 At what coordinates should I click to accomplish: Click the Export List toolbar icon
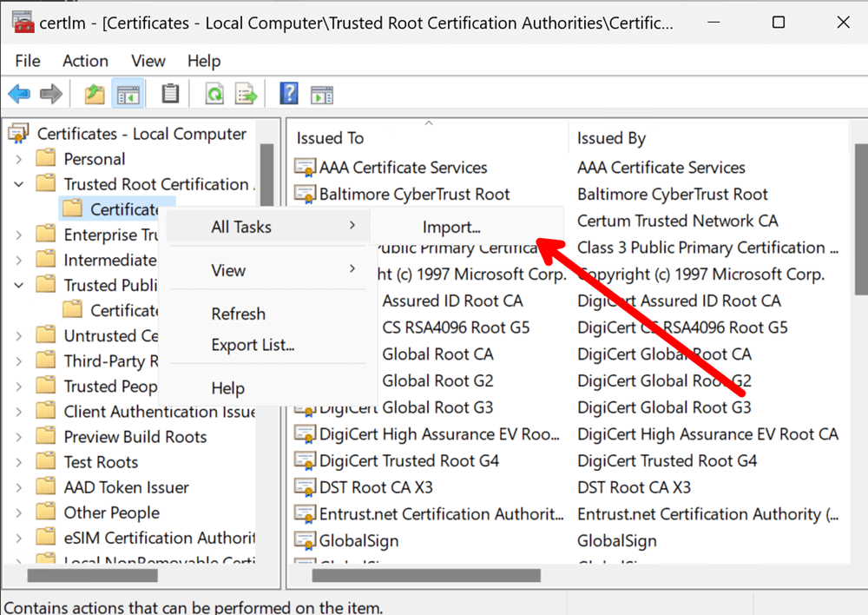point(246,94)
